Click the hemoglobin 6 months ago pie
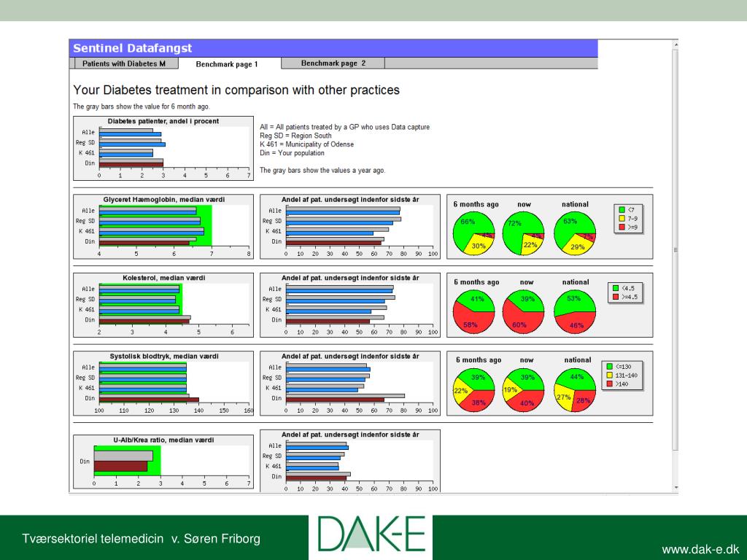Viewport: 747px width, 560px height. (473, 233)
